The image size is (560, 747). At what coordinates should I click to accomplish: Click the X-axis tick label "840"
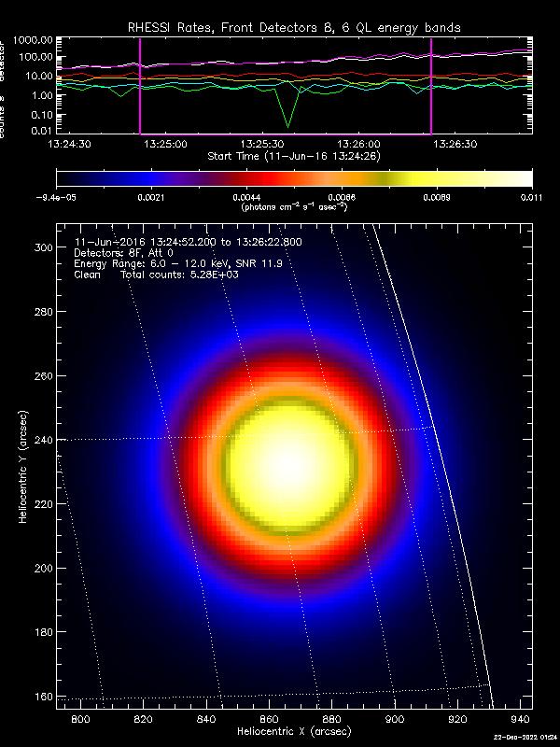tap(206, 718)
